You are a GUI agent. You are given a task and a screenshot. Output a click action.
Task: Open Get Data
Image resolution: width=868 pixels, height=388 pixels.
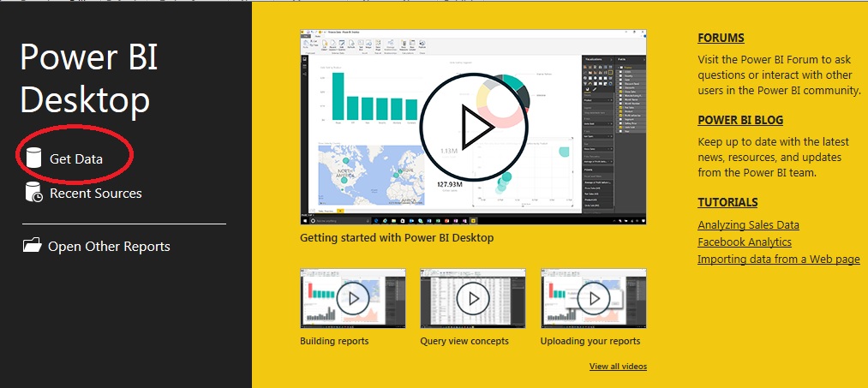[x=76, y=159]
